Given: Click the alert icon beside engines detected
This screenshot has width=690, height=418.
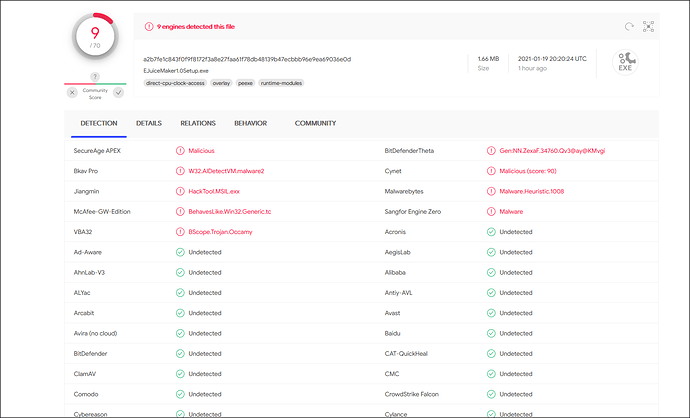Looking at the screenshot, I should pyautogui.click(x=149, y=26).
